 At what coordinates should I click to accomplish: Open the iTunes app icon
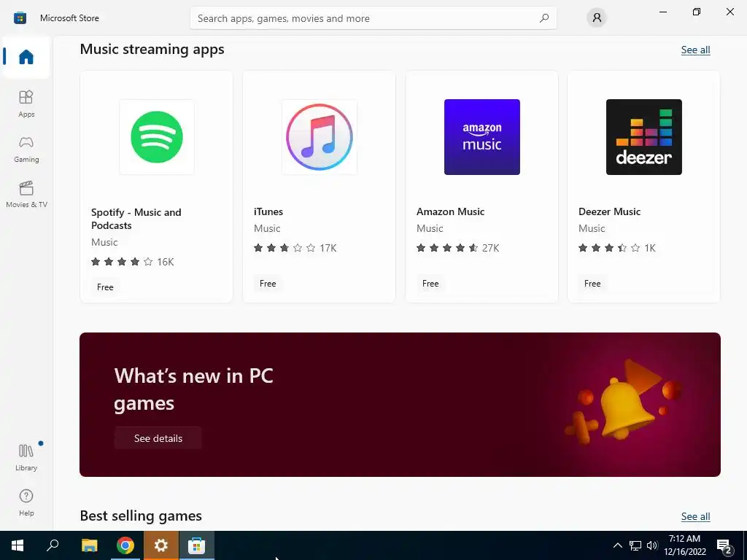tap(320, 137)
